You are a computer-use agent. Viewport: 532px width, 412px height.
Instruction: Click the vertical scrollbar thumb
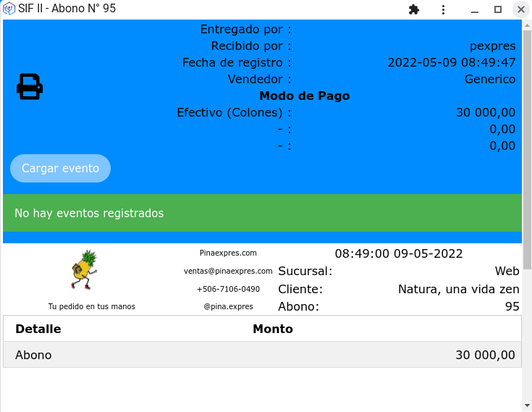pos(527,145)
